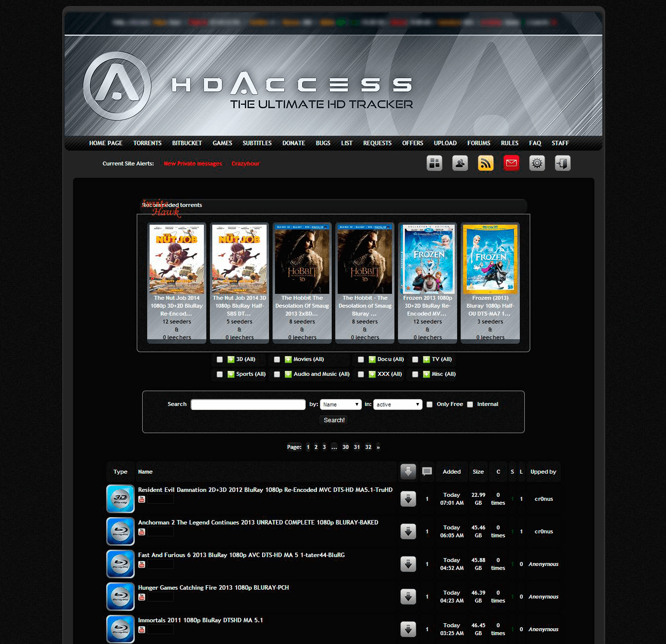Tick the 3D (All) category checkbox
Screen dimensions: 666x644
click(x=220, y=360)
